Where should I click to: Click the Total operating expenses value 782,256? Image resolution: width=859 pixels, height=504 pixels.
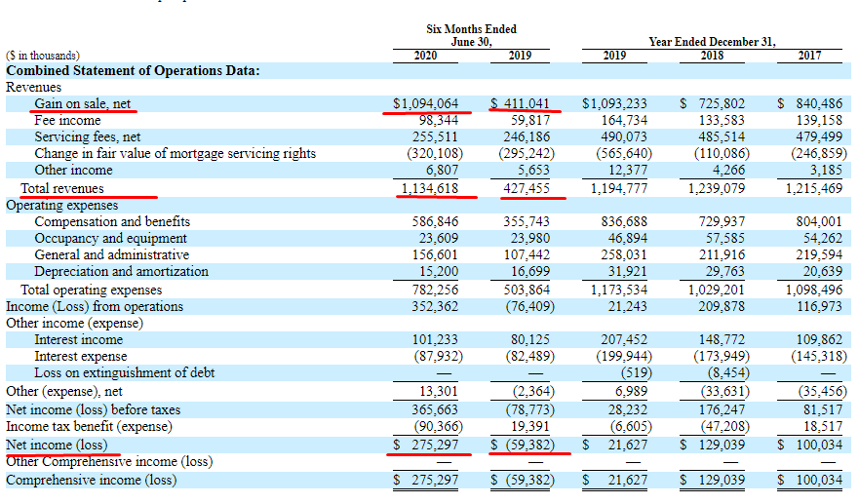pyautogui.click(x=435, y=290)
